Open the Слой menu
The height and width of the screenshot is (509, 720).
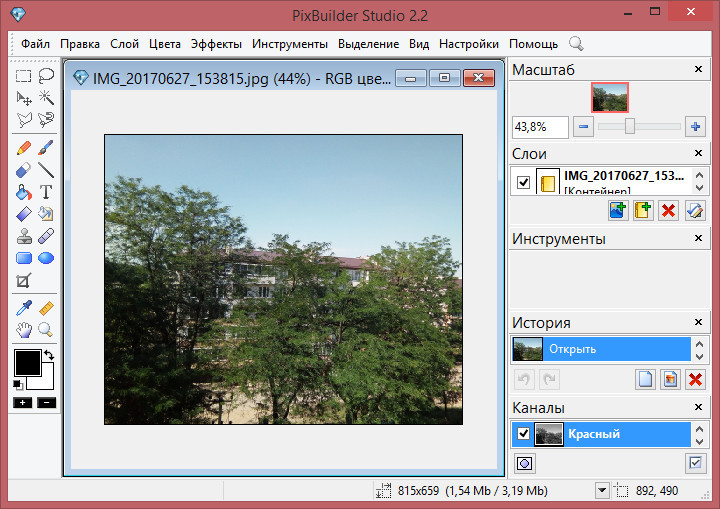tap(124, 44)
